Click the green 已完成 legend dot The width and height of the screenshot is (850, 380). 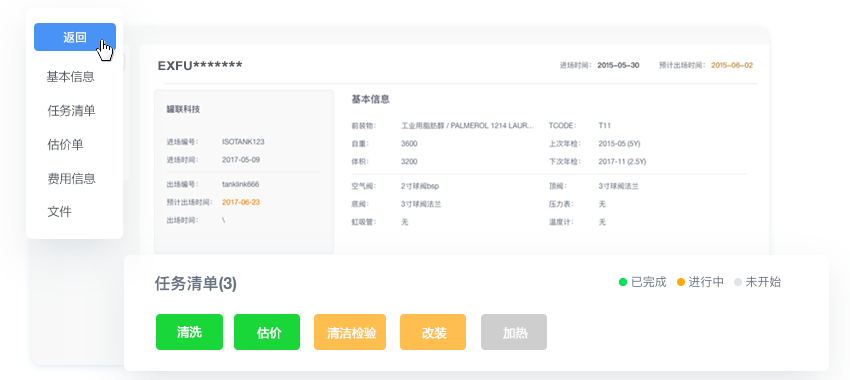click(x=623, y=282)
